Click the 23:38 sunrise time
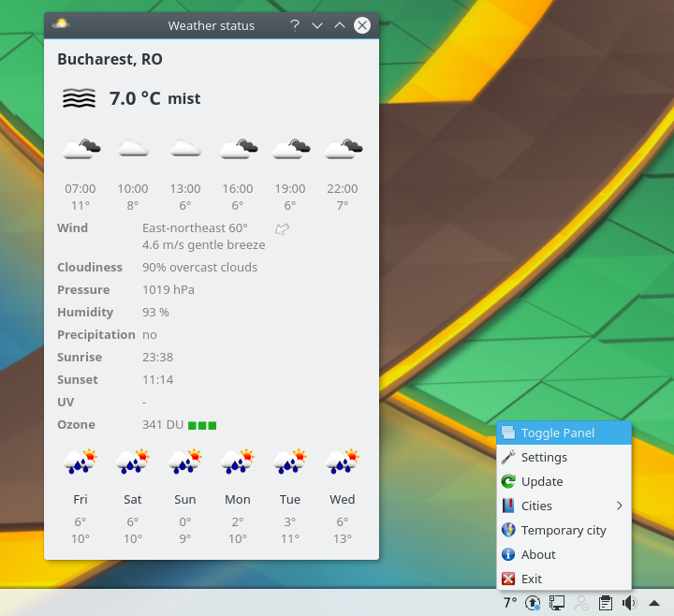This screenshot has width=674, height=616. point(158,358)
